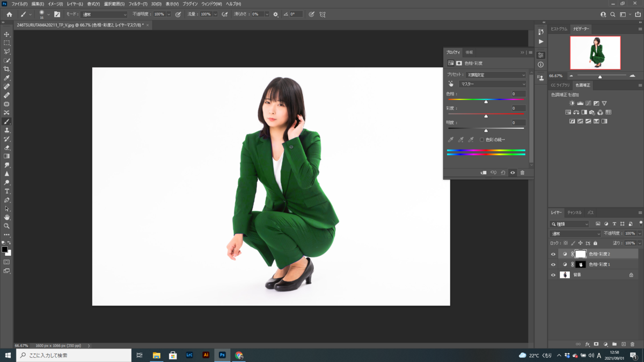Open the マスター channel dropdown

[492, 84]
